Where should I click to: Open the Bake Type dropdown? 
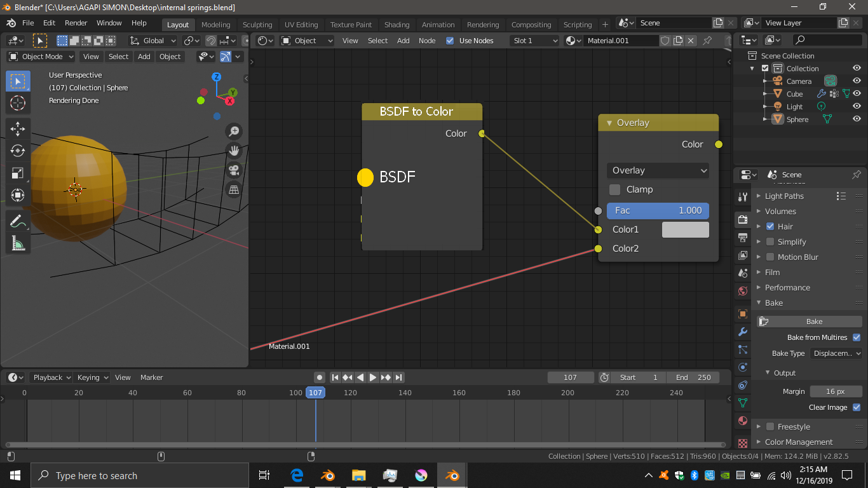836,353
